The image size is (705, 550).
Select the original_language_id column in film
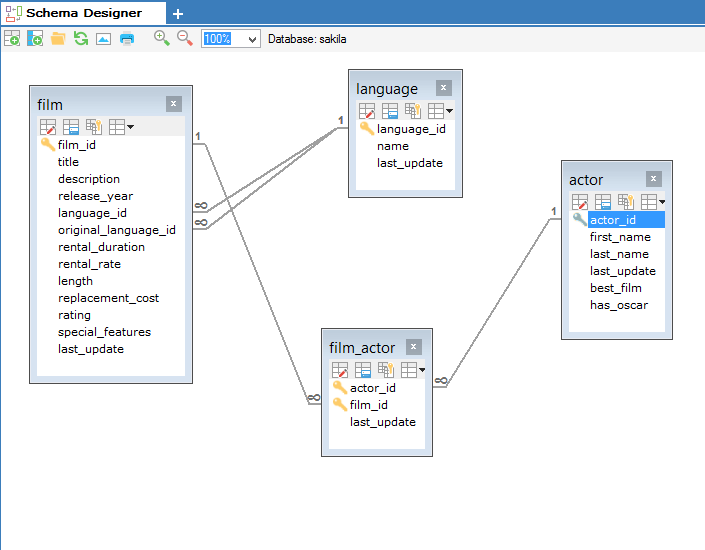pos(116,230)
